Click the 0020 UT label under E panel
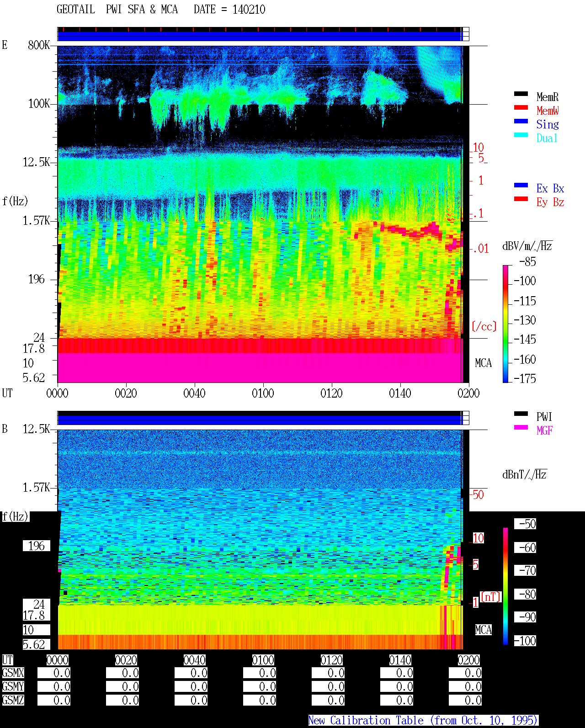 [x=126, y=393]
